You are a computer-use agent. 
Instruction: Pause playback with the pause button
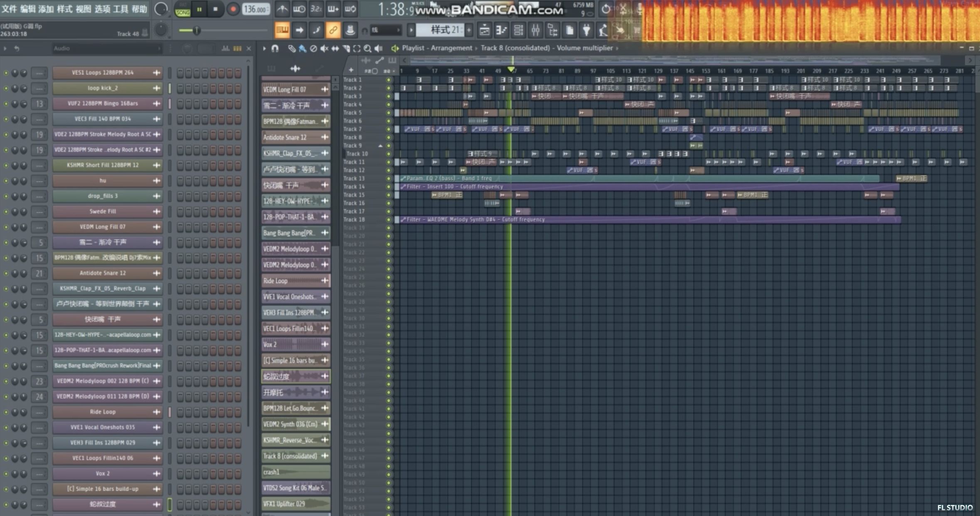click(x=199, y=9)
